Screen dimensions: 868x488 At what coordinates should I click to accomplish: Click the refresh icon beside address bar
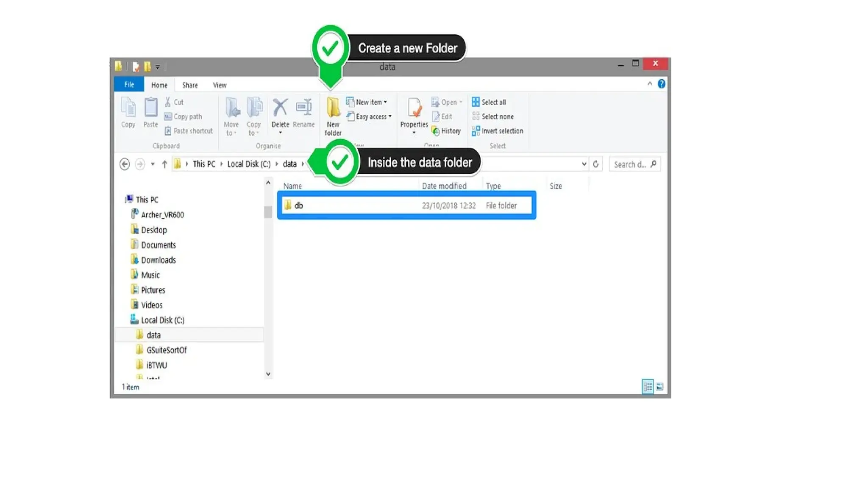595,164
